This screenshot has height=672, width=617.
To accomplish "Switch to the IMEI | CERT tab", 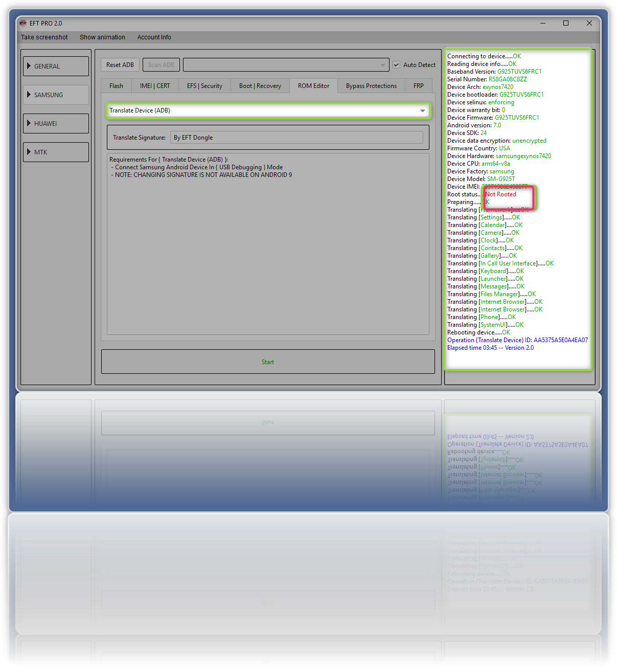I will (x=155, y=86).
